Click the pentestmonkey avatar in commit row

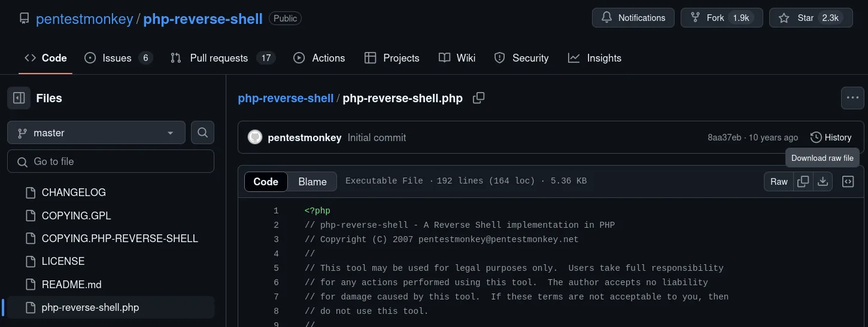255,137
